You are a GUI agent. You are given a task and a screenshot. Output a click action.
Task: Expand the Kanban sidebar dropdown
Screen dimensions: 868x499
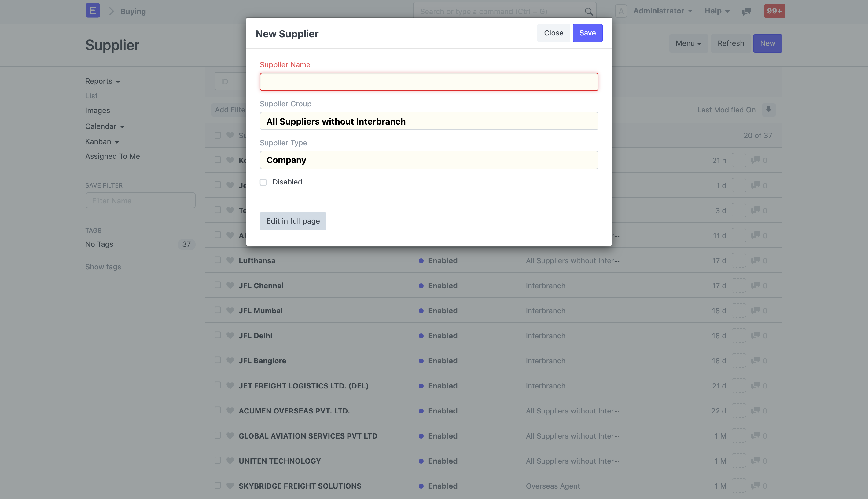click(102, 141)
